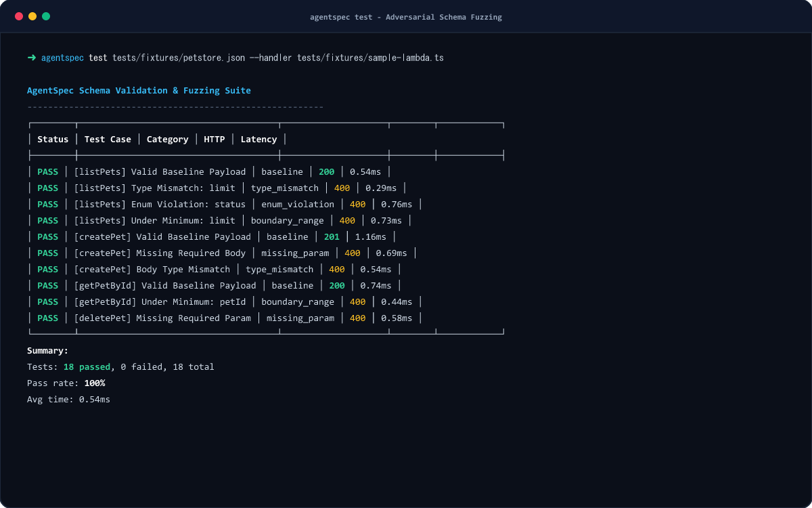Click the path 'tests/fixtures/petstore.json'
Image resolution: width=812 pixels, height=508 pixels.
click(179, 58)
